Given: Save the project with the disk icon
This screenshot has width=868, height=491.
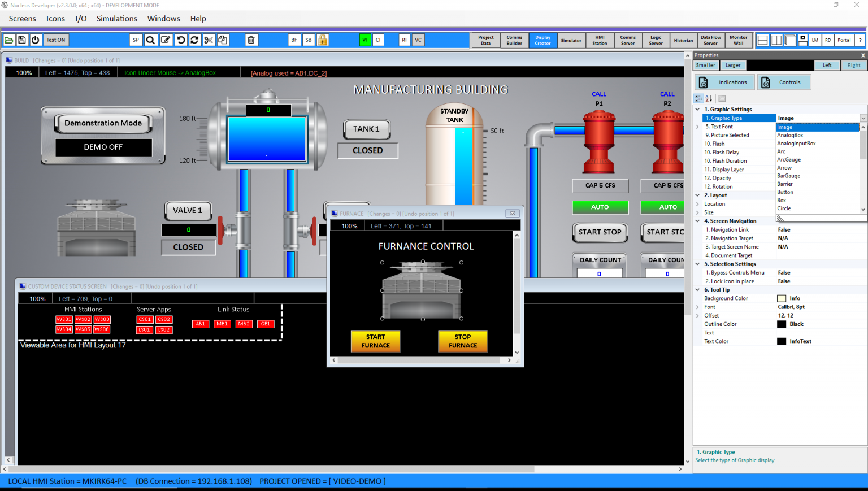Looking at the screenshot, I should click(x=21, y=40).
